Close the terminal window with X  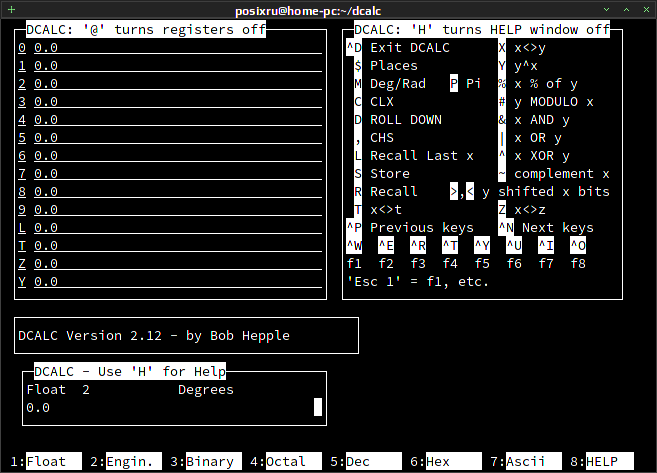point(646,9)
